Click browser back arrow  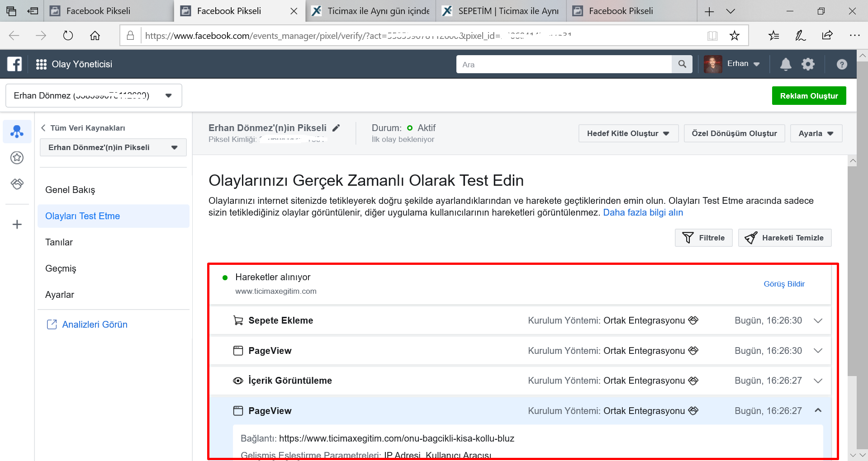coord(14,35)
